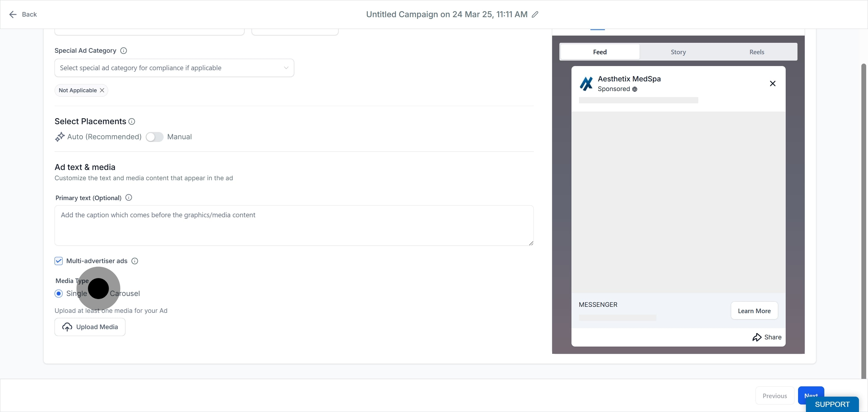The image size is (868, 412).
Task: Select the Feed preview tab
Action: point(600,52)
